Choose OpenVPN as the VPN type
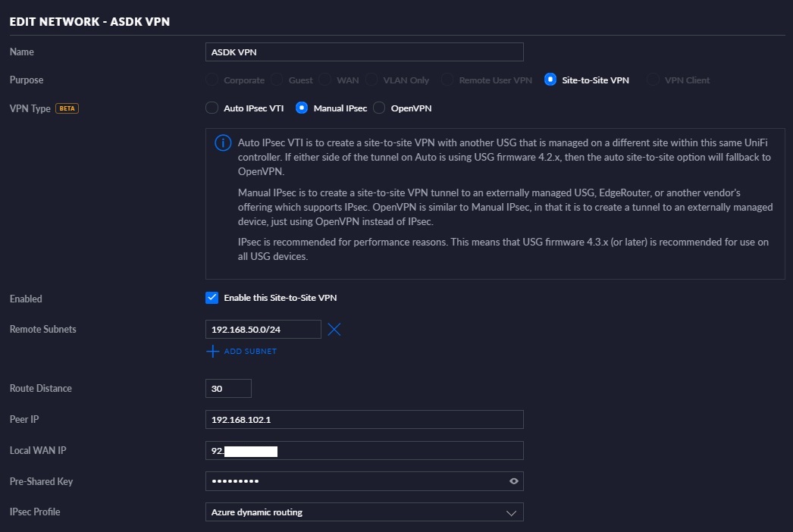 pyautogui.click(x=379, y=108)
